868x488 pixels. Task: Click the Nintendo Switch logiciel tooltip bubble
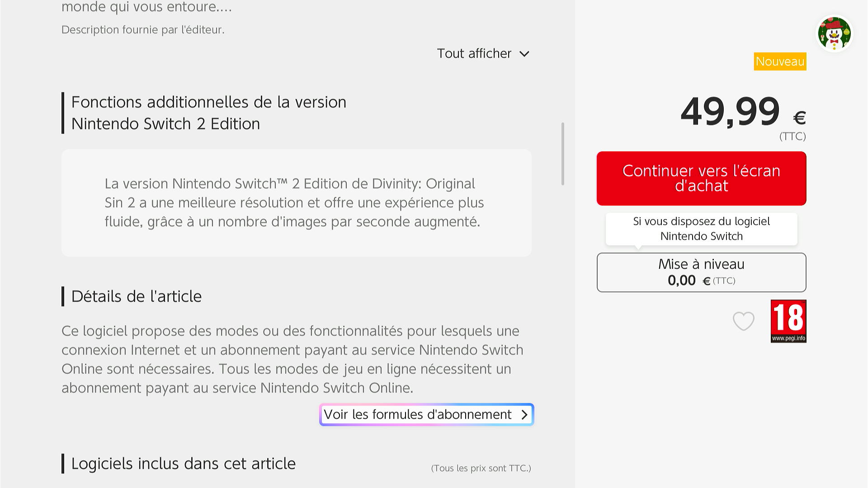pyautogui.click(x=701, y=229)
